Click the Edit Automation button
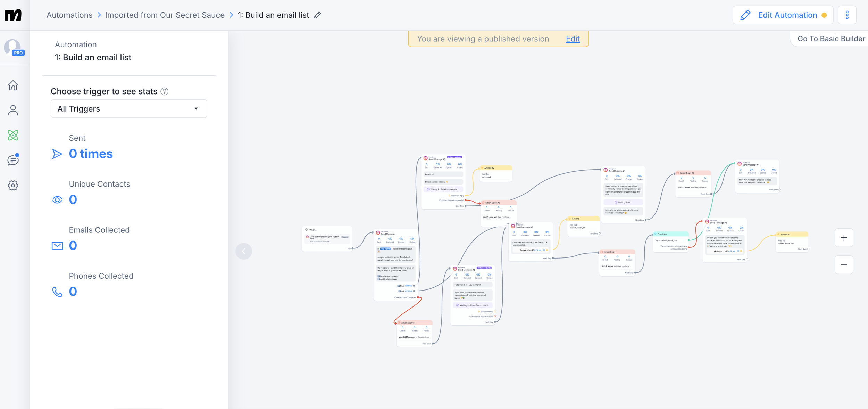This screenshot has width=868, height=409. (783, 15)
